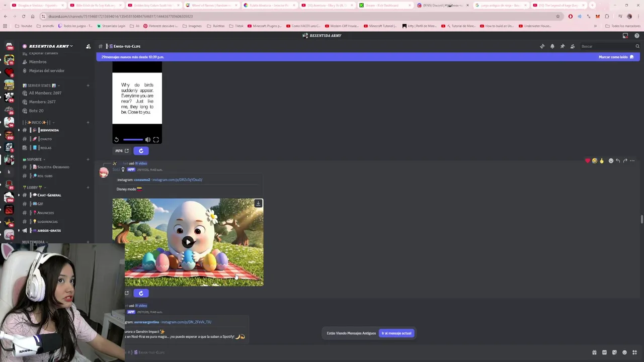Show member list icon in header

[x=573, y=46]
